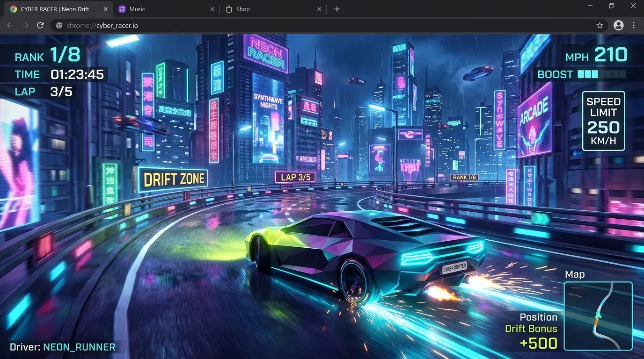Click the address bar showing chrome://cyber_racer.io
This screenshot has height=359, width=644.
pos(329,25)
